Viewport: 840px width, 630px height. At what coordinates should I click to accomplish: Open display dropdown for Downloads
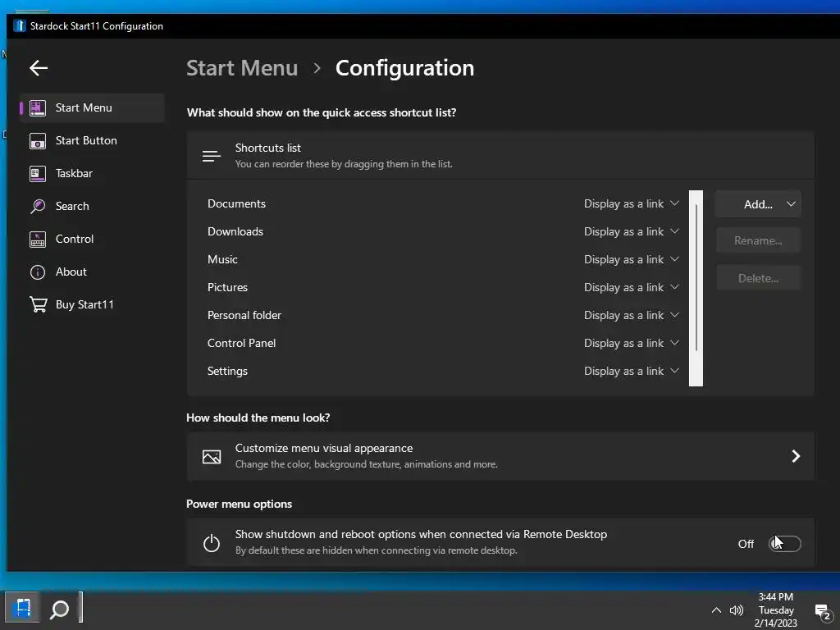point(631,231)
